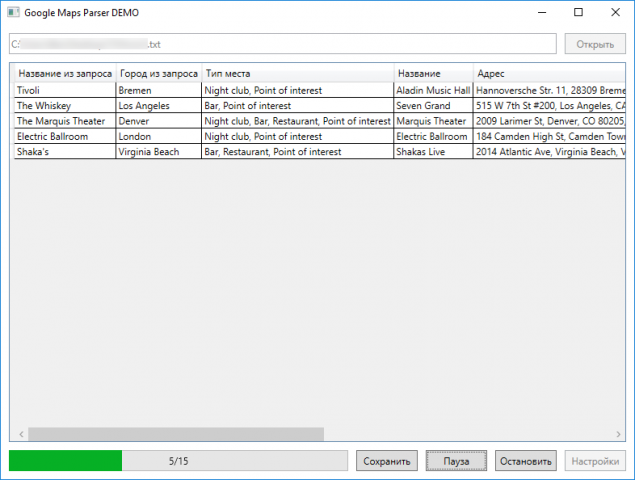The image size is (635, 480).
Task: Select 184 Camden High St address cell
Action: click(x=549, y=136)
